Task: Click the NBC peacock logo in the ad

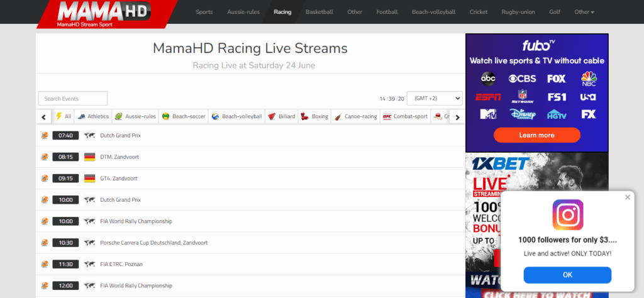Action: click(589, 79)
